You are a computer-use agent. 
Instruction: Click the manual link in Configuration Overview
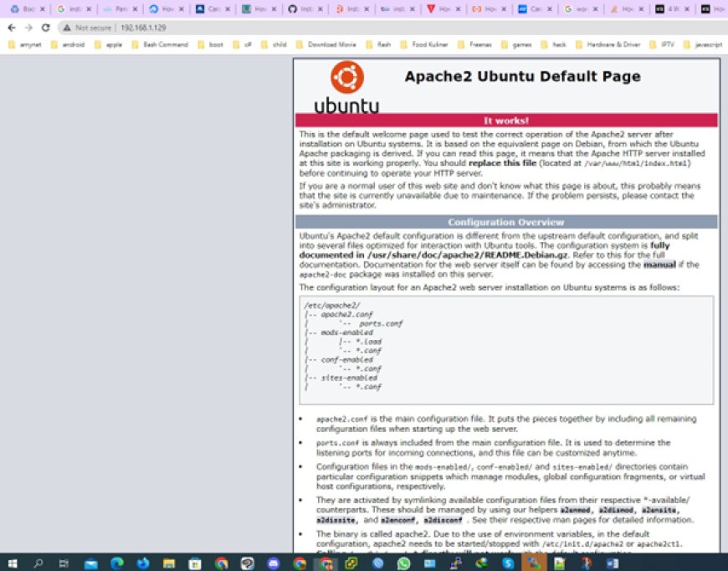659,265
